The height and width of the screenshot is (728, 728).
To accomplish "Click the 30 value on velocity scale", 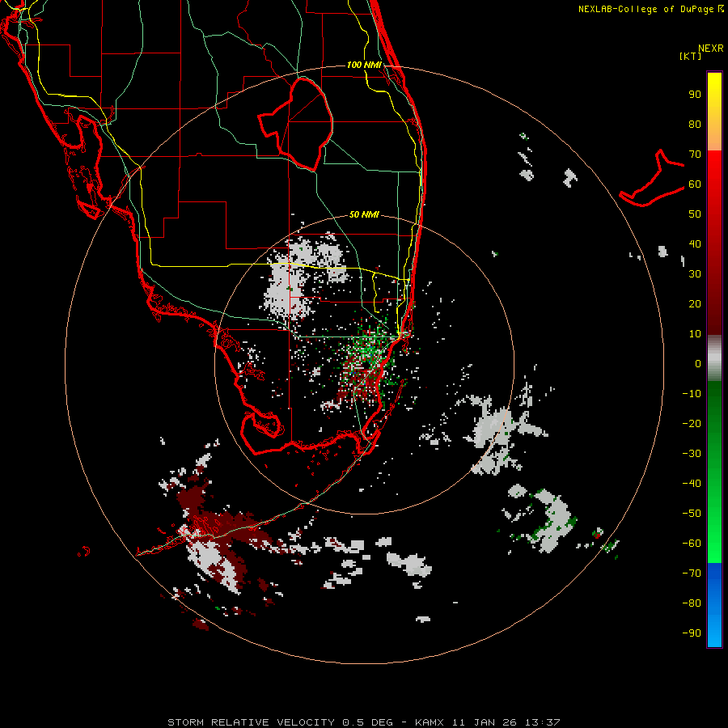I will [695, 274].
